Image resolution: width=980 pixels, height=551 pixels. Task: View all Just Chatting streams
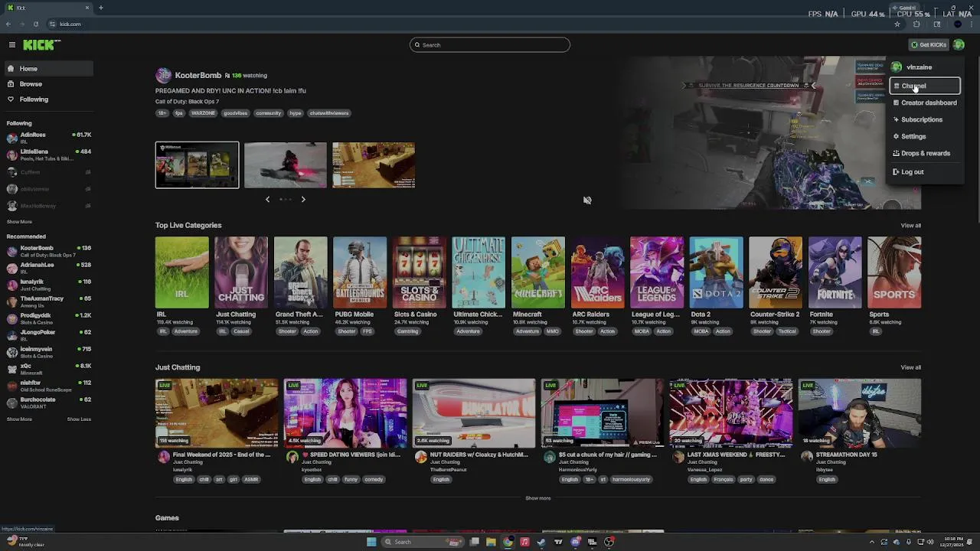click(910, 367)
